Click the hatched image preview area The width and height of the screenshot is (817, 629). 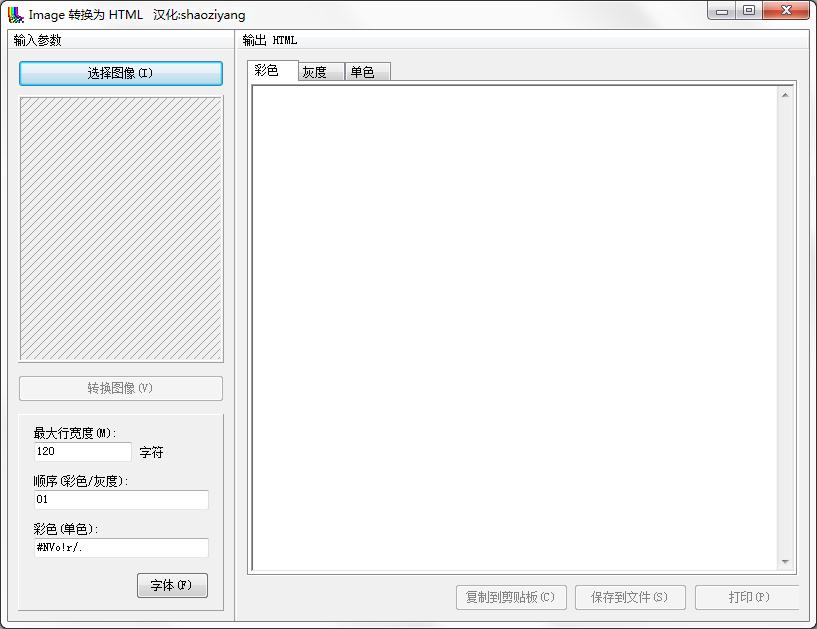tap(120, 228)
